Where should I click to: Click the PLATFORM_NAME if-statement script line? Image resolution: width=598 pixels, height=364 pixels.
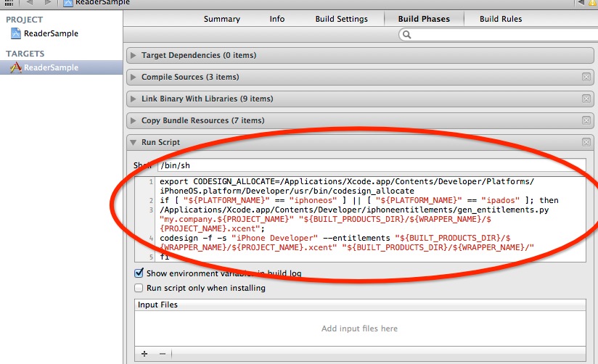coord(359,200)
